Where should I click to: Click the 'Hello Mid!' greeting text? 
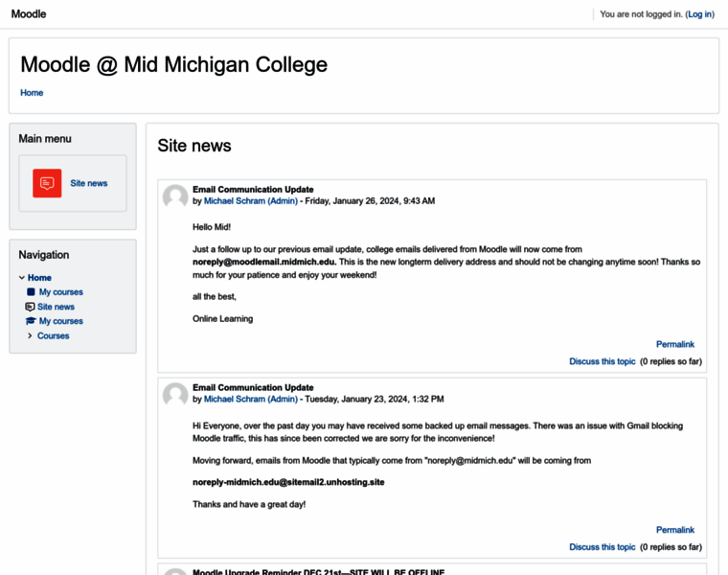212,227
